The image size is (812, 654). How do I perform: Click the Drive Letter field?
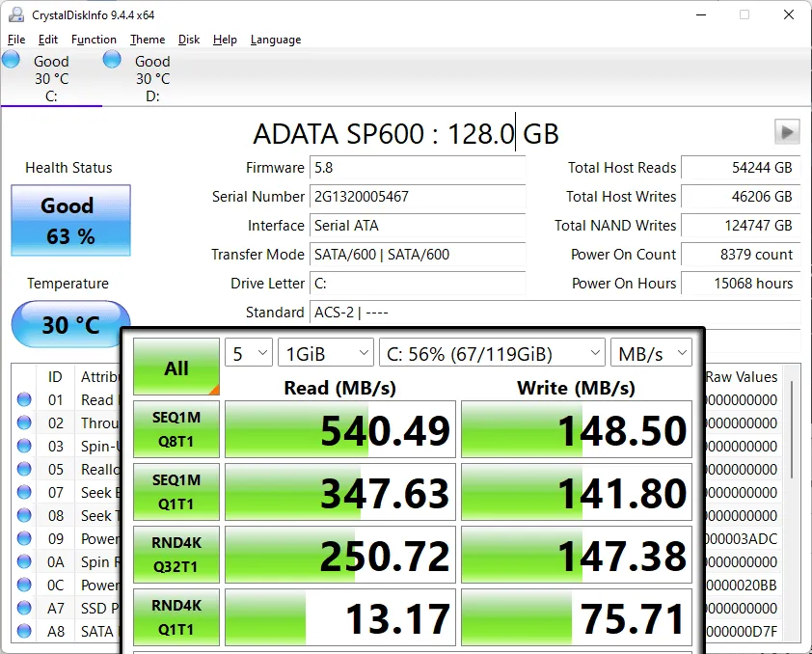418,284
